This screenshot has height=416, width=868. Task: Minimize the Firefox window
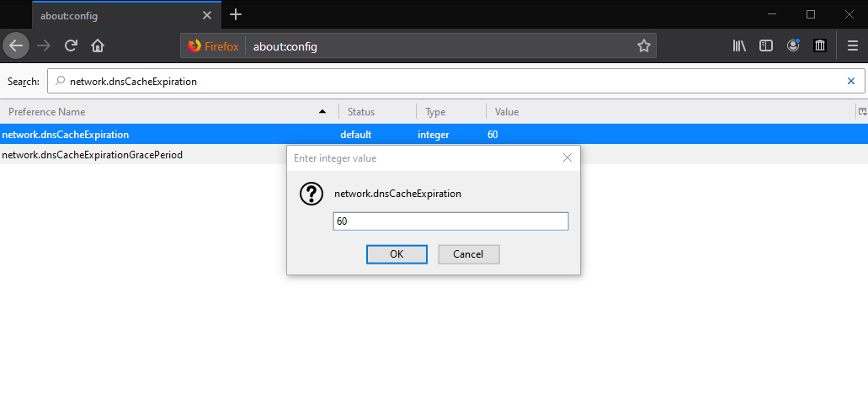tap(772, 15)
